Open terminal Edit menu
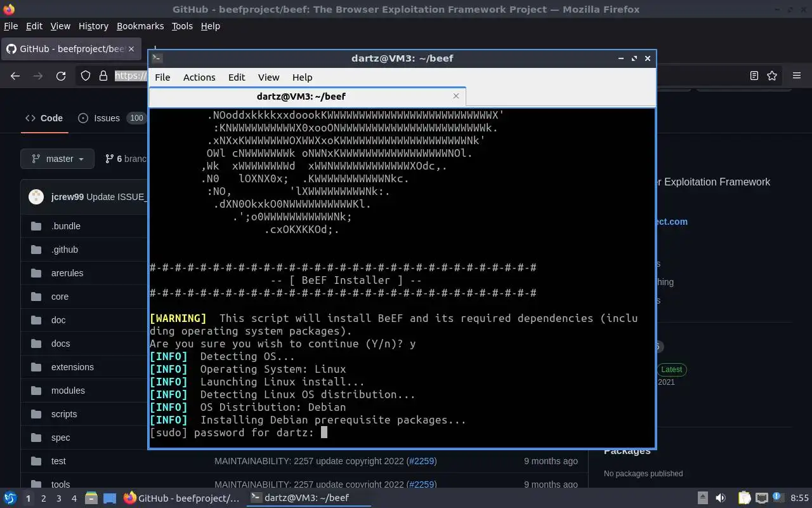The image size is (812, 508). coord(237,77)
